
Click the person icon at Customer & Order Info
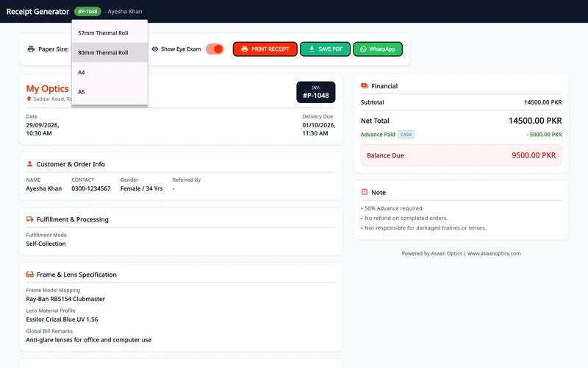(x=29, y=164)
